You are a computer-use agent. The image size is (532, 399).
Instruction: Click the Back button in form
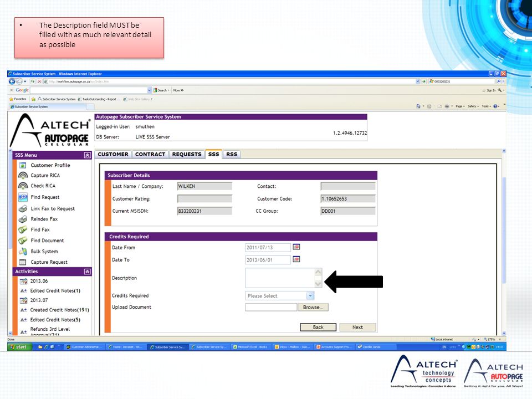tap(318, 327)
